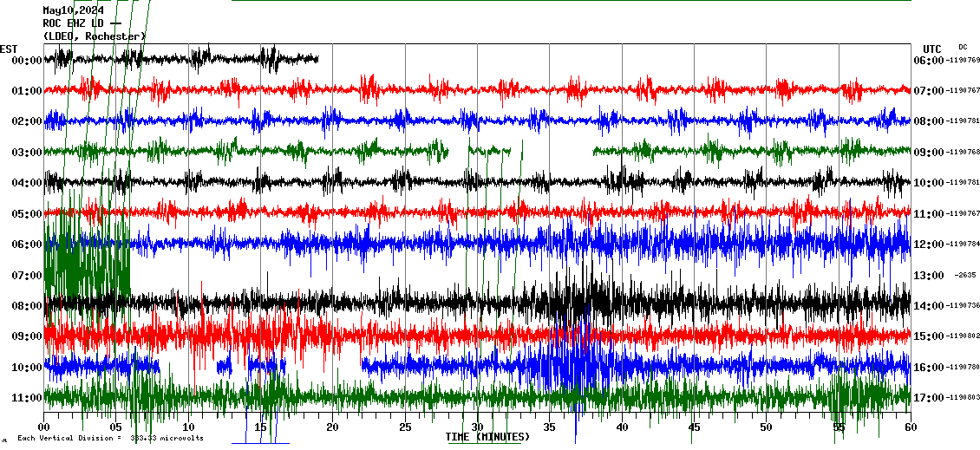Click the 45 minute x-axis tick label
The image size is (980, 450).
[694, 427]
